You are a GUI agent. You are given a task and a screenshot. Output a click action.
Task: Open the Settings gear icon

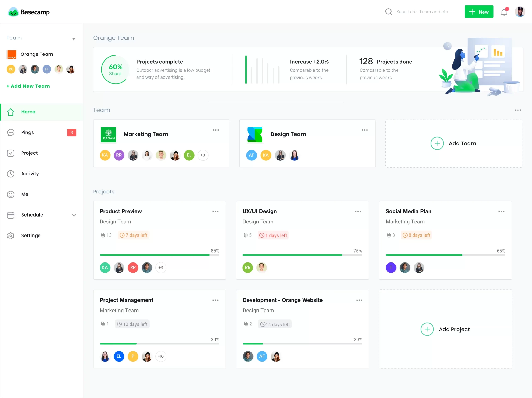(11, 236)
